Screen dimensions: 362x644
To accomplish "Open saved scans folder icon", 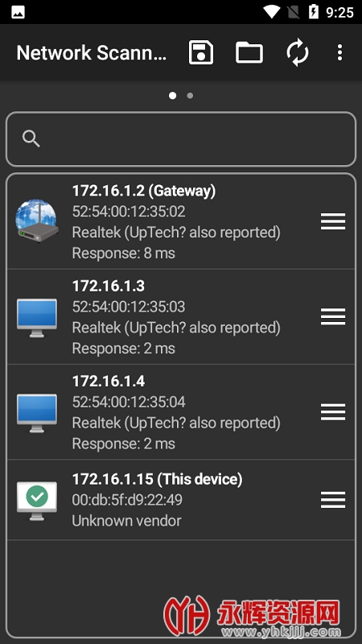I will click(x=249, y=52).
